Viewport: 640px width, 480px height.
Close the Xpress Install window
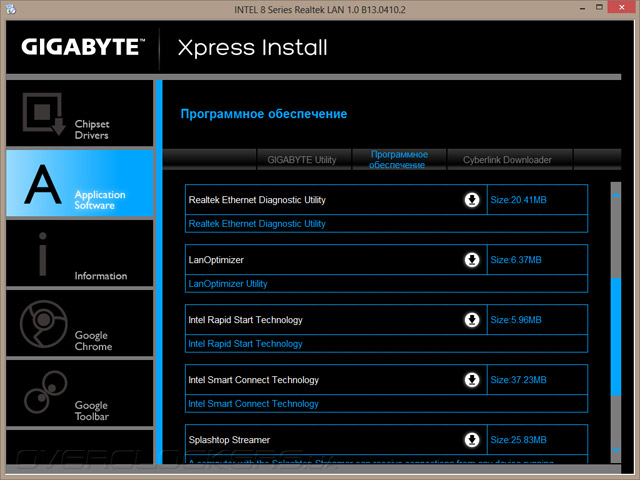[622, 7]
